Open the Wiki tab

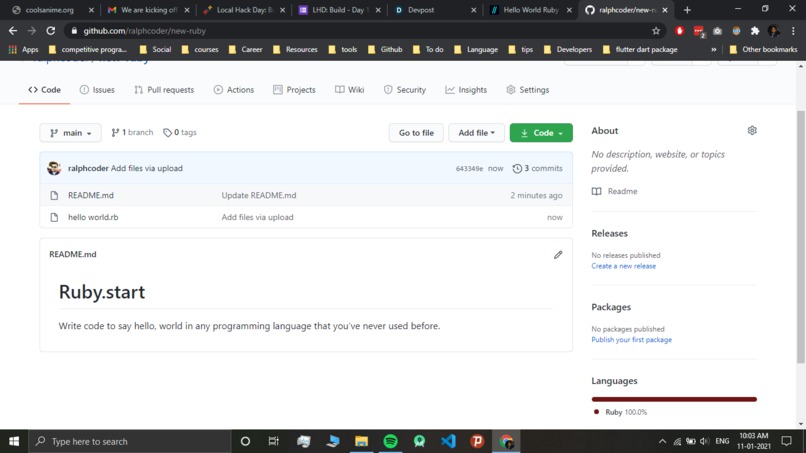coord(350,89)
